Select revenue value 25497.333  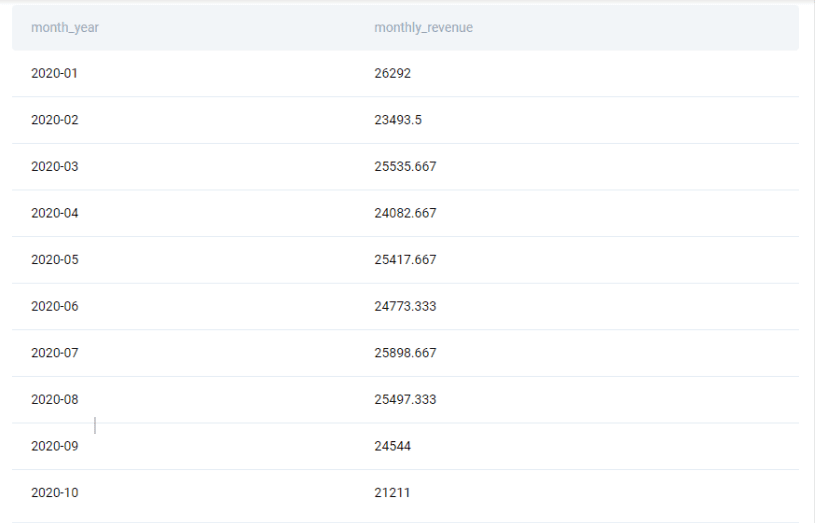tap(405, 400)
